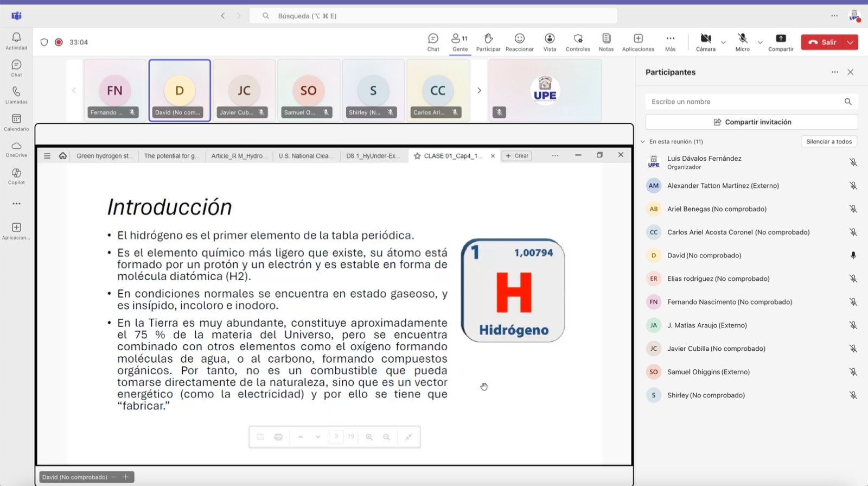
Task: Toggle the Micro mute button
Action: (x=742, y=42)
